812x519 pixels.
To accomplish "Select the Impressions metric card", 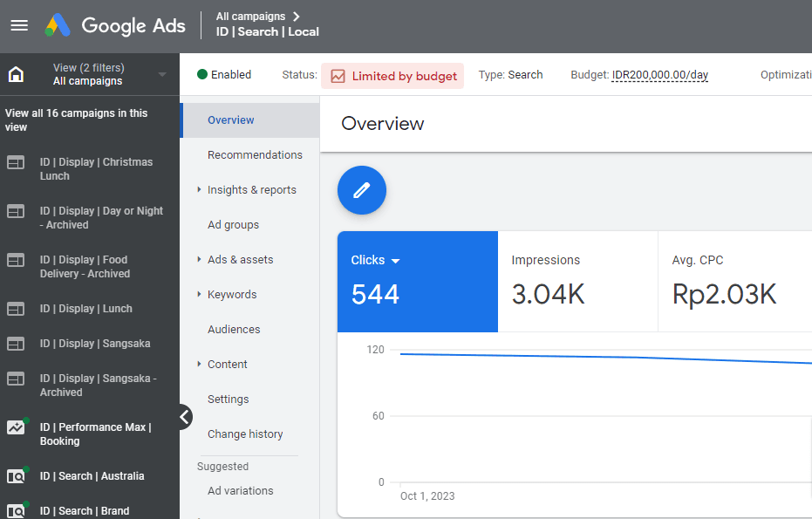I will [x=577, y=282].
